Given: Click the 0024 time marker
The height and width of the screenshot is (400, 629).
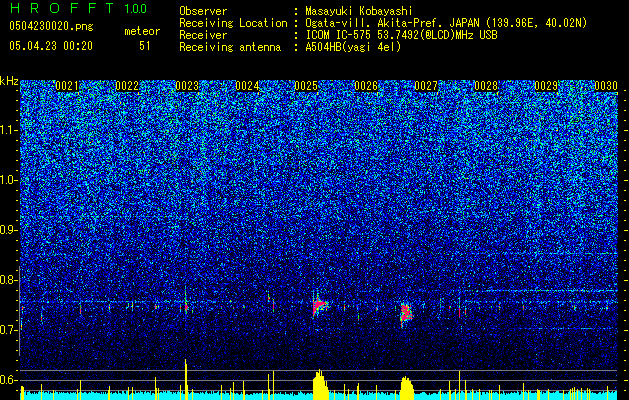Looking at the screenshot, I should click(x=247, y=86).
